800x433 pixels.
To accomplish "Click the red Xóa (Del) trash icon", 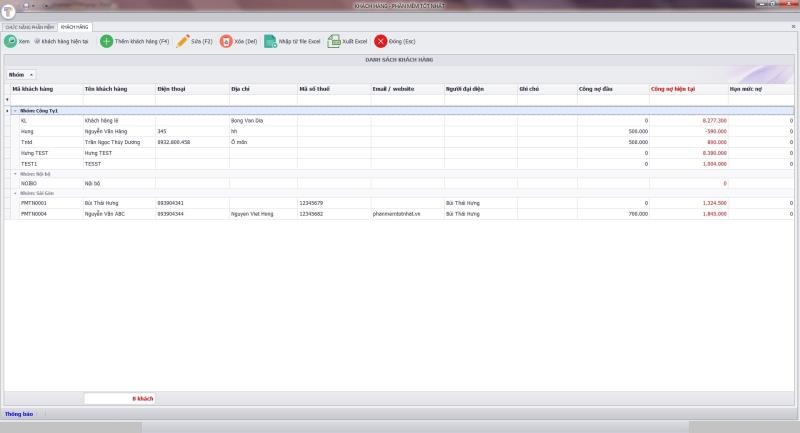I will pyautogui.click(x=226, y=41).
